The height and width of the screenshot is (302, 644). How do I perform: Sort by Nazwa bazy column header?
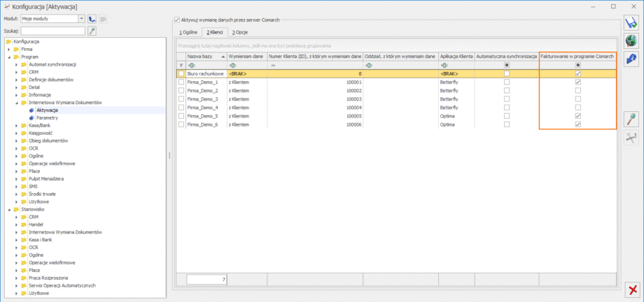(203, 55)
